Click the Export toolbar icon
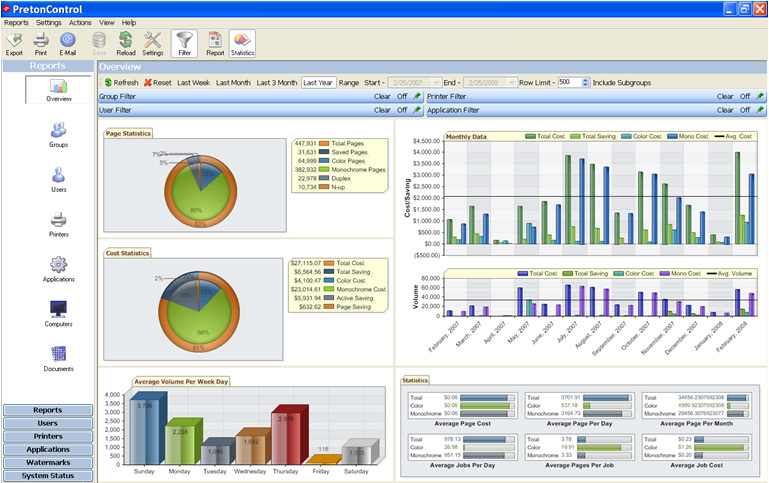The image size is (769, 483). coord(14,44)
